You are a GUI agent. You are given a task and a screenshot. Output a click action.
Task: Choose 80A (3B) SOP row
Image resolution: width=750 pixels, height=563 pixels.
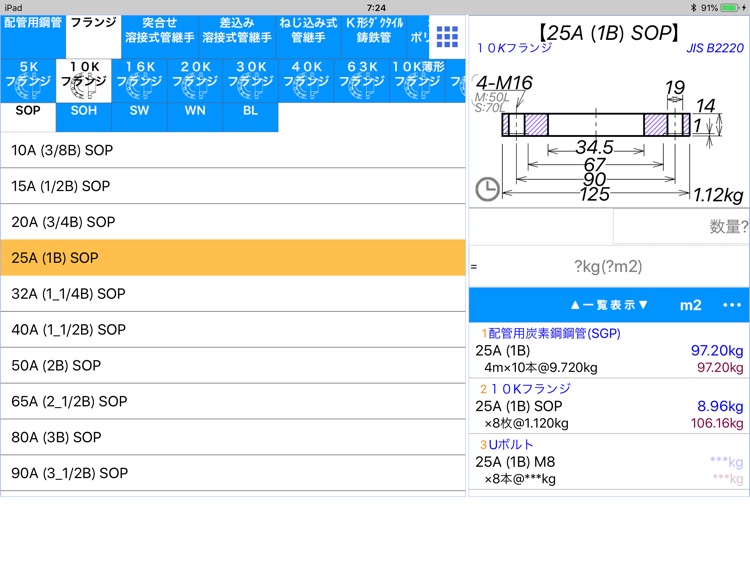(x=233, y=437)
